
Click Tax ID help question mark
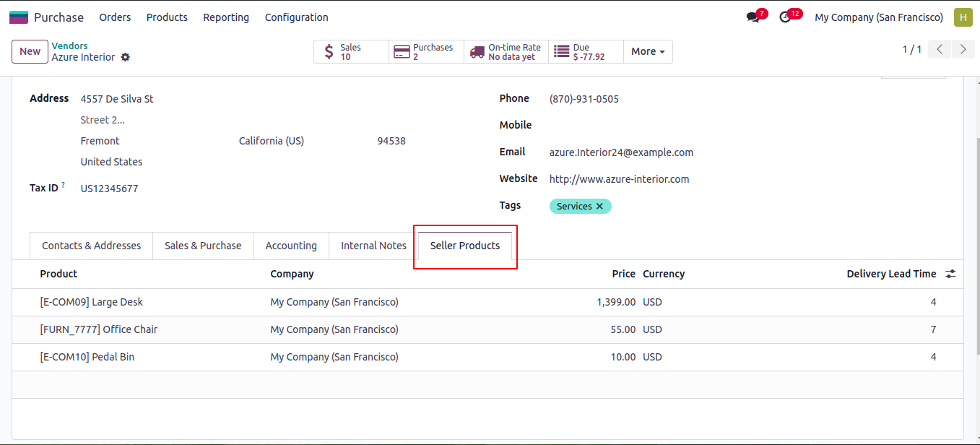click(63, 186)
